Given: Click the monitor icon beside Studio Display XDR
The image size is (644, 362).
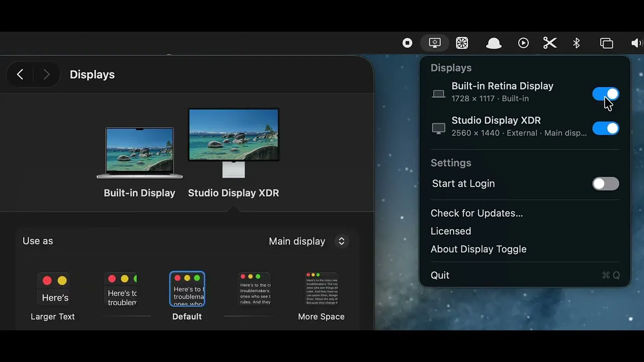Looking at the screenshot, I should click(x=439, y=128).
